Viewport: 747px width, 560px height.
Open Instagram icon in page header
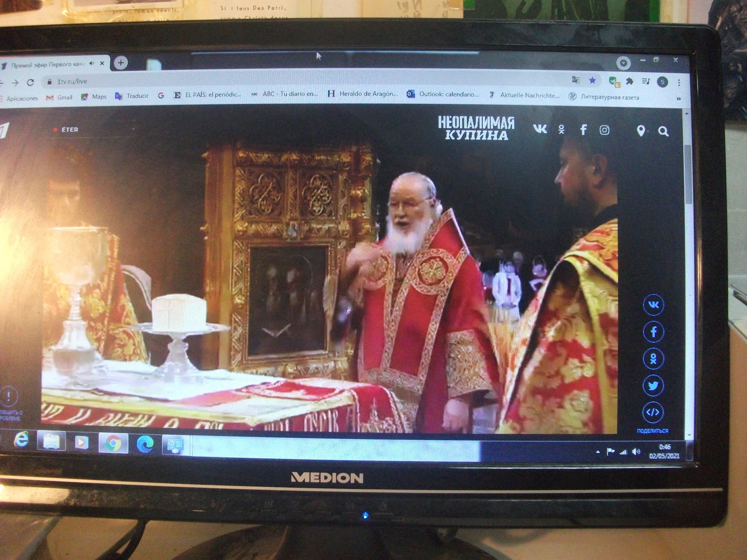[604, 130]
